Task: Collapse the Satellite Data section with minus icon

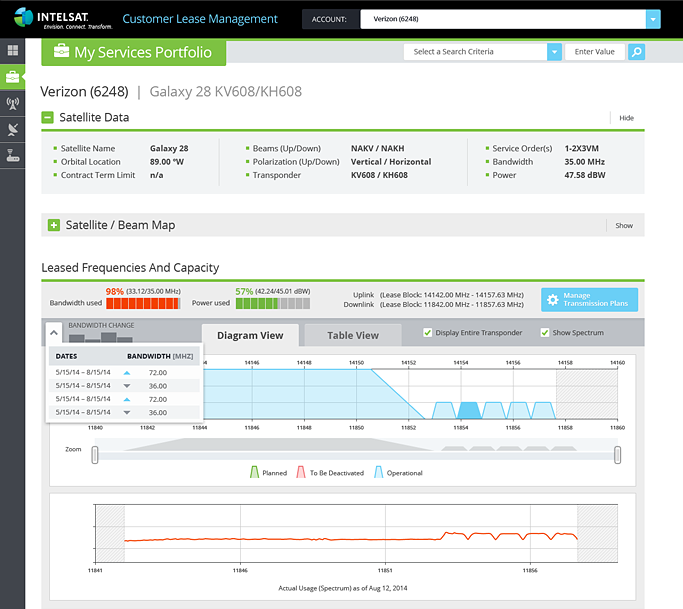Action: [47, 118]
